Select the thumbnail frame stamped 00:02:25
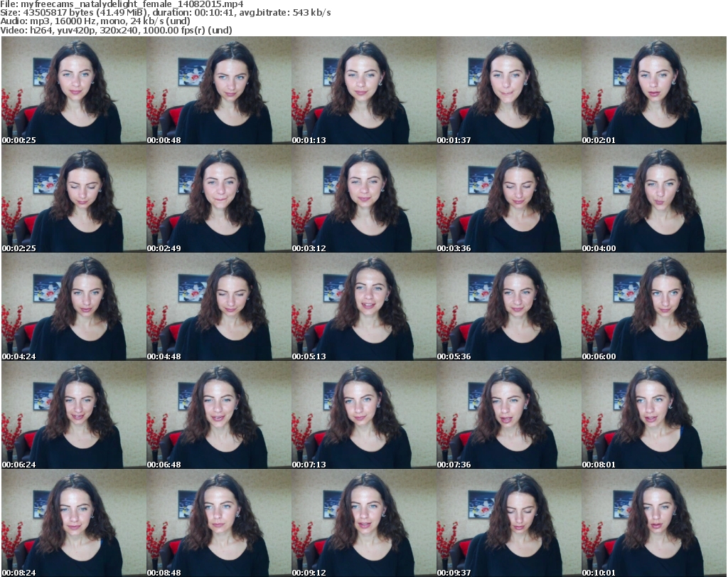The height and width of the screenshot is (577, 728). [x=74, y=198]
